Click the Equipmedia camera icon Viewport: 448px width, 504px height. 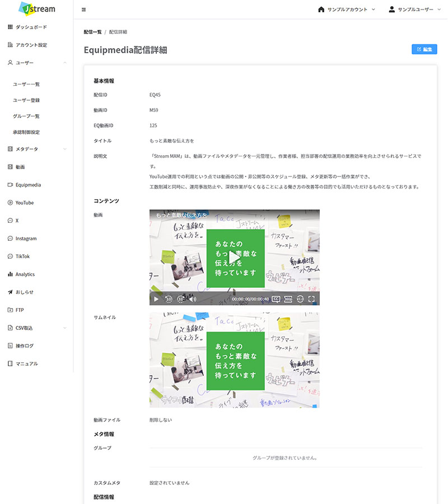click(10, 185)
